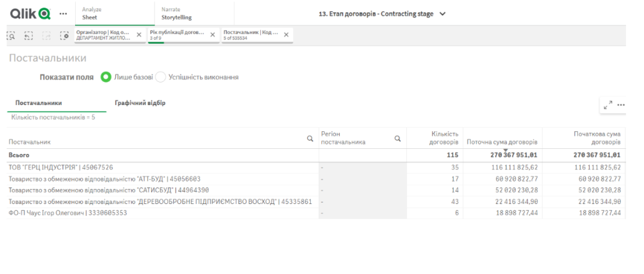Remove the Організатор selection filter
The height and width of the screenshot is (274, 644).
(139, 35)
